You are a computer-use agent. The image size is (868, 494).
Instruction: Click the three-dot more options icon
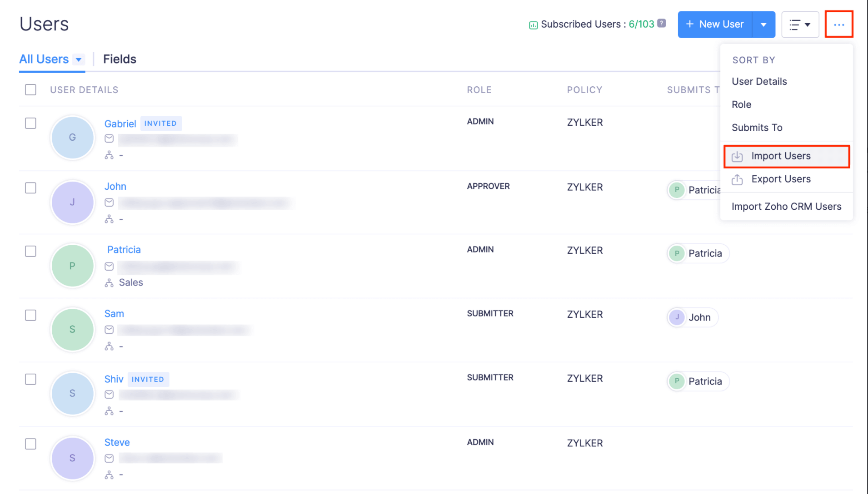pos(839,25)
